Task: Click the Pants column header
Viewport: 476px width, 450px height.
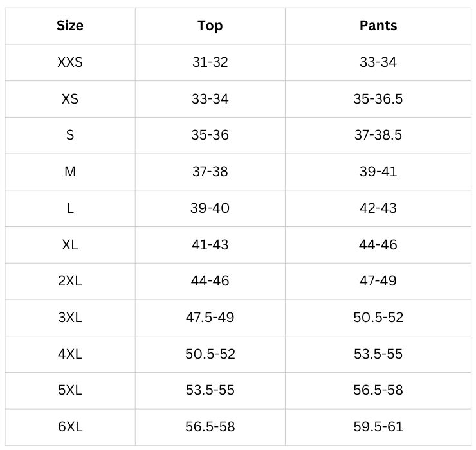Action: point(378,26)
